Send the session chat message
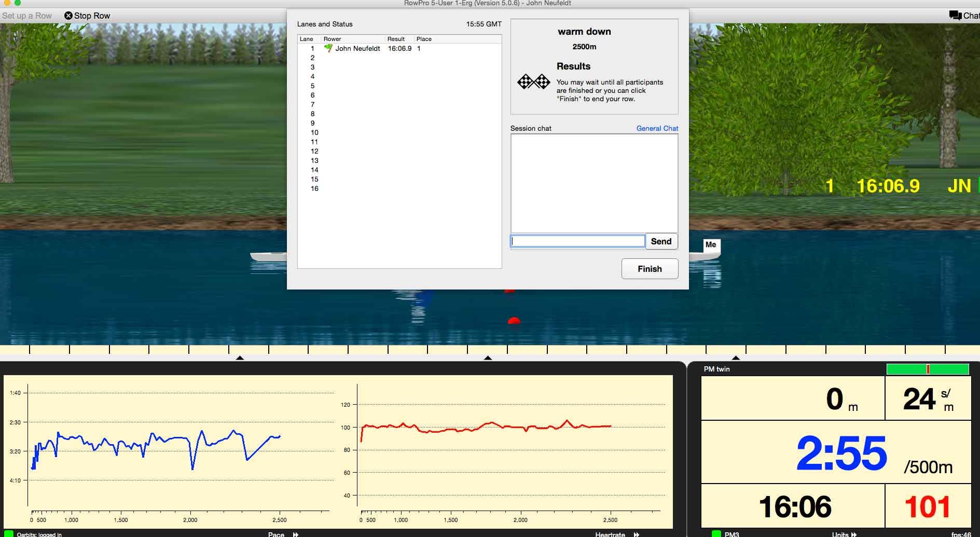The width and height of the screenshot is (980, 537). click(x=661, y=241)
